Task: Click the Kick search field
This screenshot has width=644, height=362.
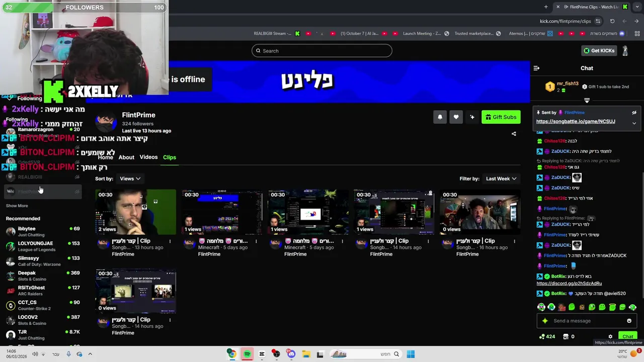Action: [322, 51]
